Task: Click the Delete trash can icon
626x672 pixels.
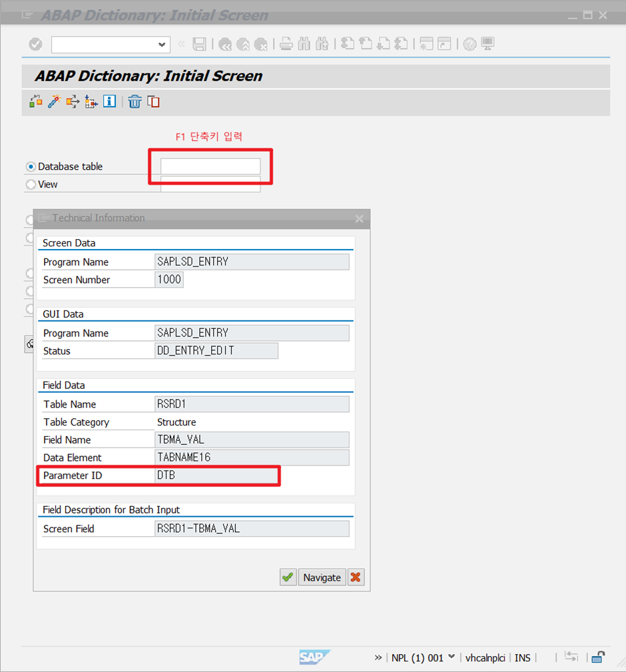Action: [135, 102]
